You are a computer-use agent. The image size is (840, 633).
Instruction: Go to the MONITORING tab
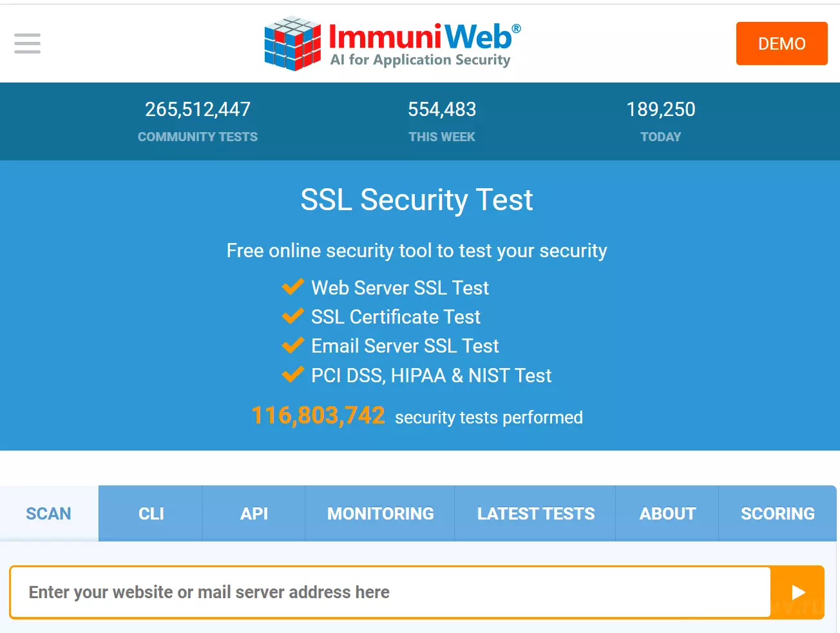click(x=380, y=514)
